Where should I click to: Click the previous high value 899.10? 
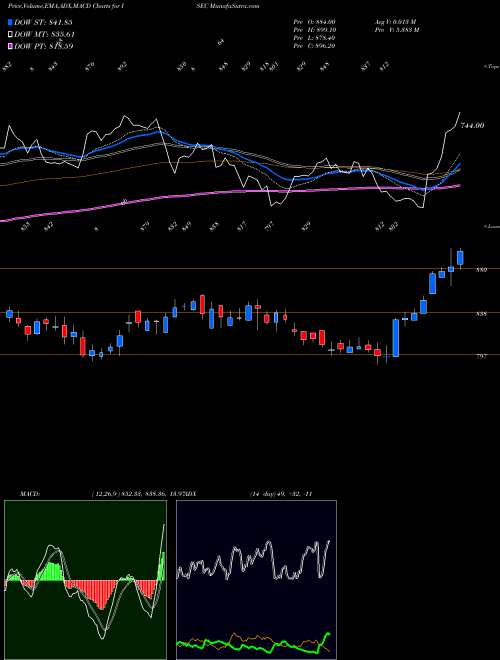[x=326, y=30]
